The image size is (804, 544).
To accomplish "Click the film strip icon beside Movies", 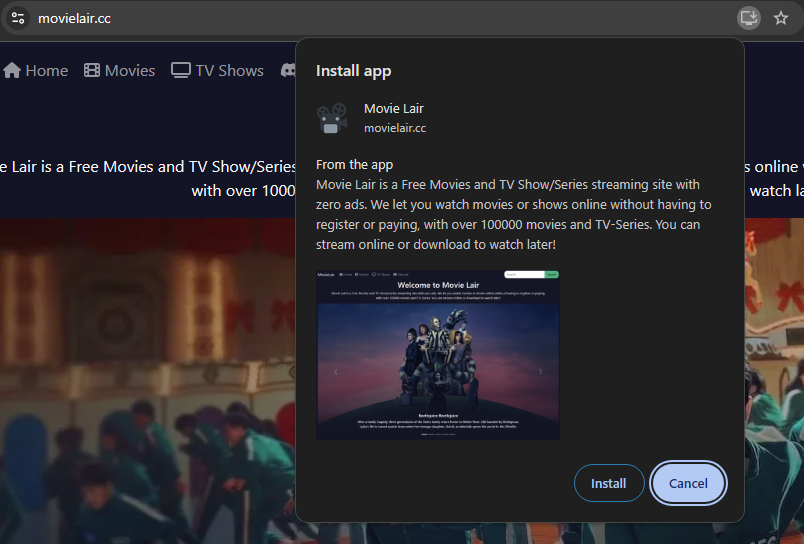I will [x=92, y=70].
